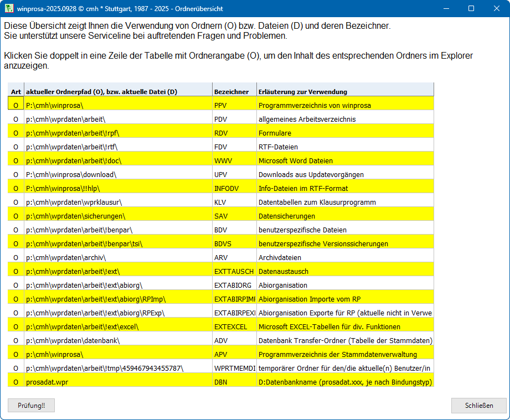Click the winprosa app icon in title bar
510x420 pixels.
pos(8,8)
